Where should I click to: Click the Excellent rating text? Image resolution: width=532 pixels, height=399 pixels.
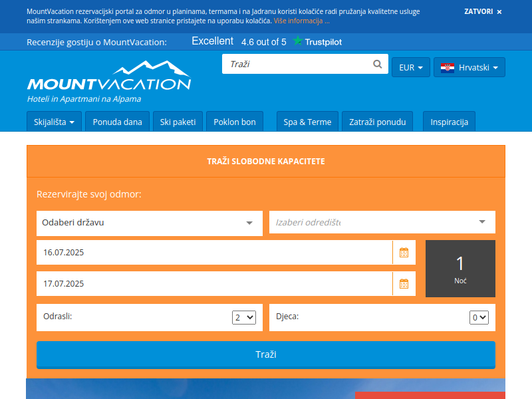click(x=212, y=41)
